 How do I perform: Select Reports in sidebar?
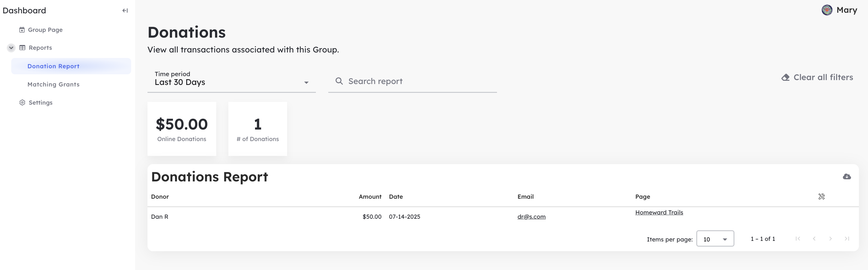click(41, 48)
